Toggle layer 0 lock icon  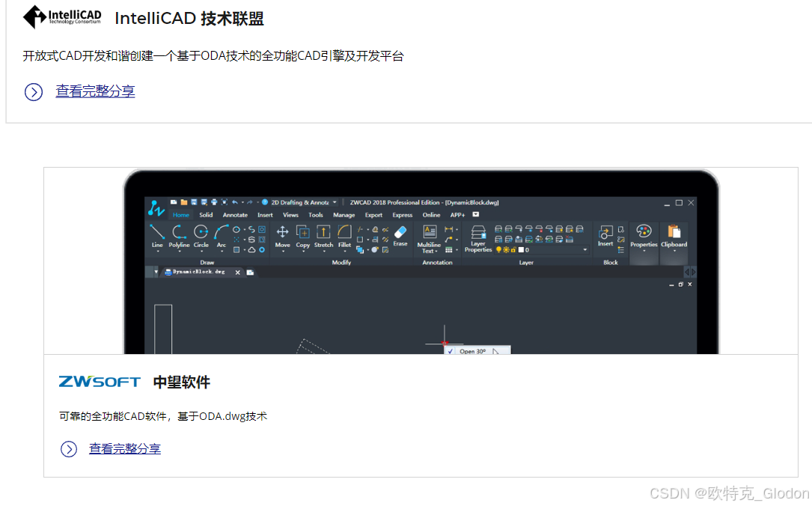tap(513, 250)
